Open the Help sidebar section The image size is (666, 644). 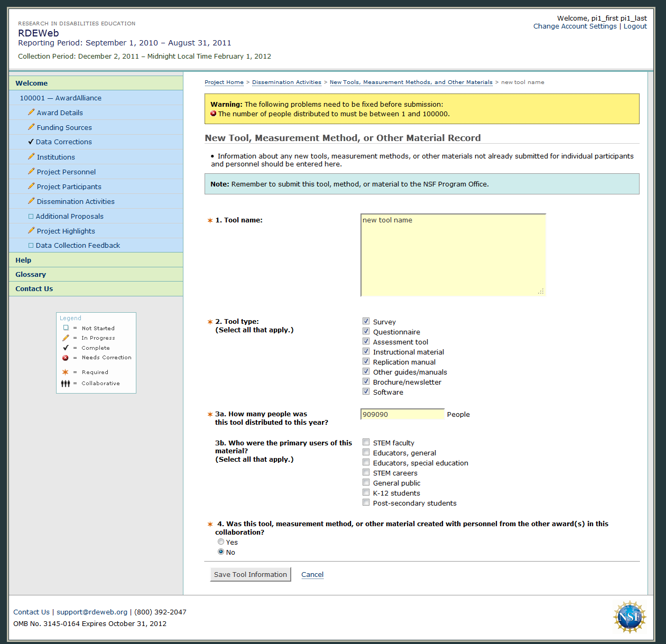tap(96, 260)
